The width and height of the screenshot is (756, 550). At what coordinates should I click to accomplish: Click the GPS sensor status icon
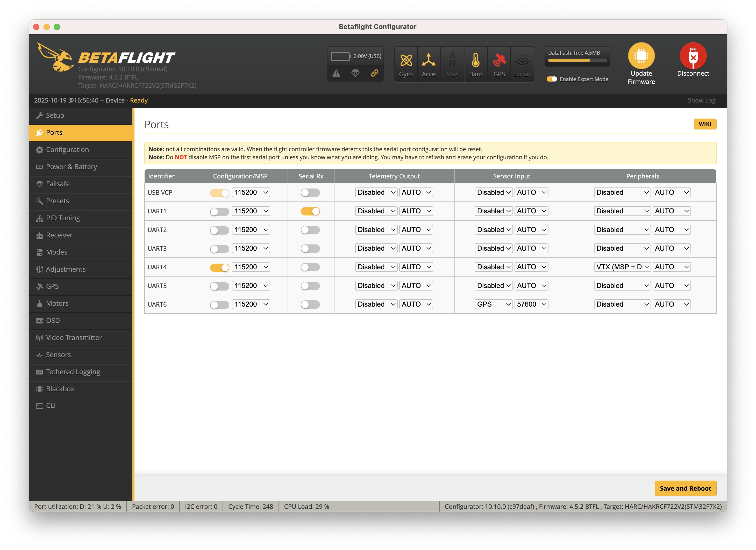pyautogui.click(x=499, y=64)
